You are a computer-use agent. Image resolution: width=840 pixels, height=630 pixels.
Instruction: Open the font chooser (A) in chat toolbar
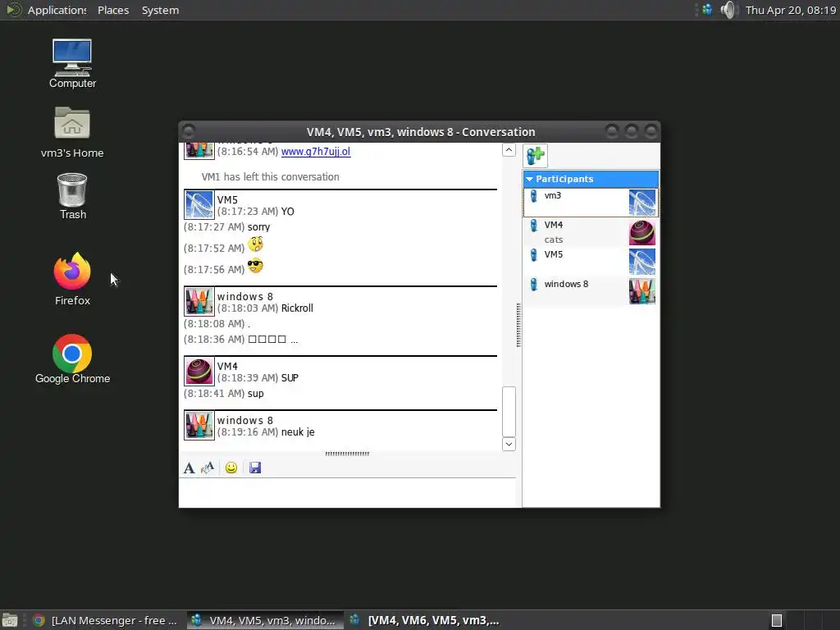click(x=189, y=468)
